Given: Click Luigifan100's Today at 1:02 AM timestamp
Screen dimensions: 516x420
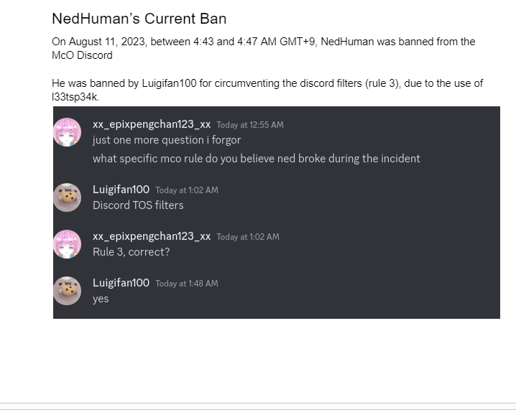Looking at the screenshot, I should point(187,190).
